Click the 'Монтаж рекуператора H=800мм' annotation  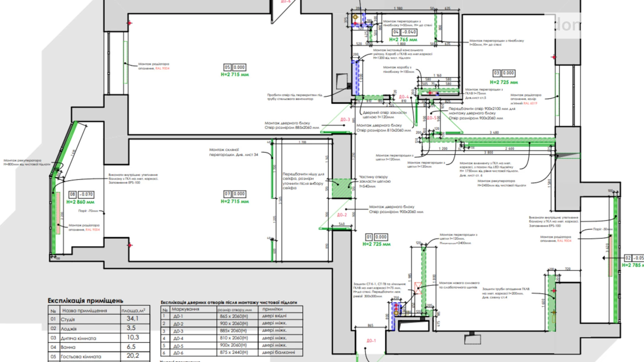click(x=27, y=162)
